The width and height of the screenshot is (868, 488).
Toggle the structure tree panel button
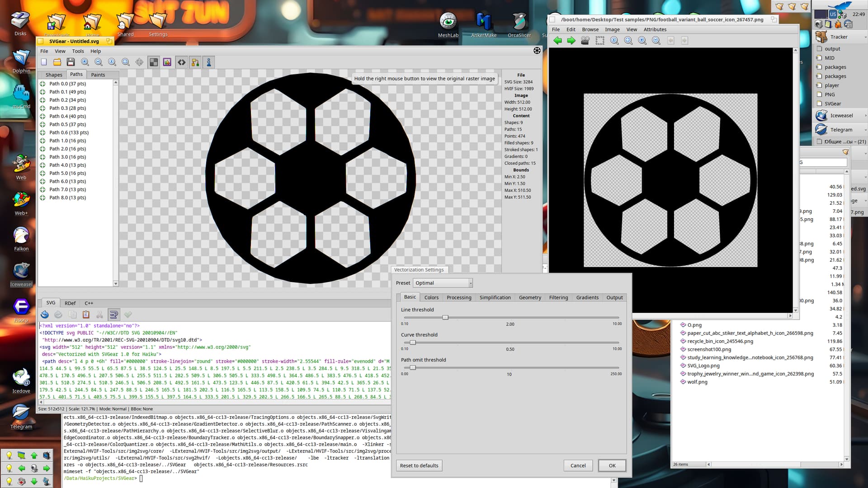(x=195, y=62)
